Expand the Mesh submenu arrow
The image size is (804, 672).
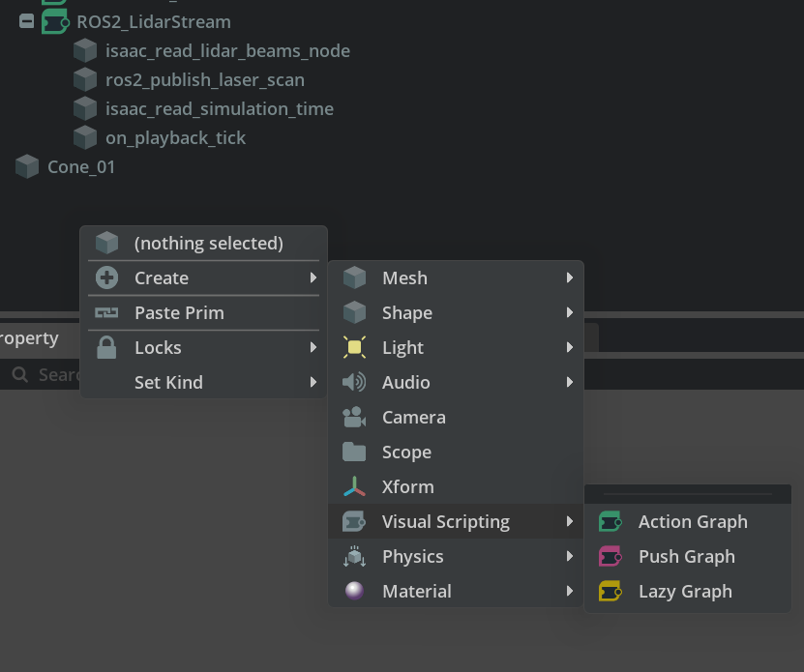(x=570, y=278)
